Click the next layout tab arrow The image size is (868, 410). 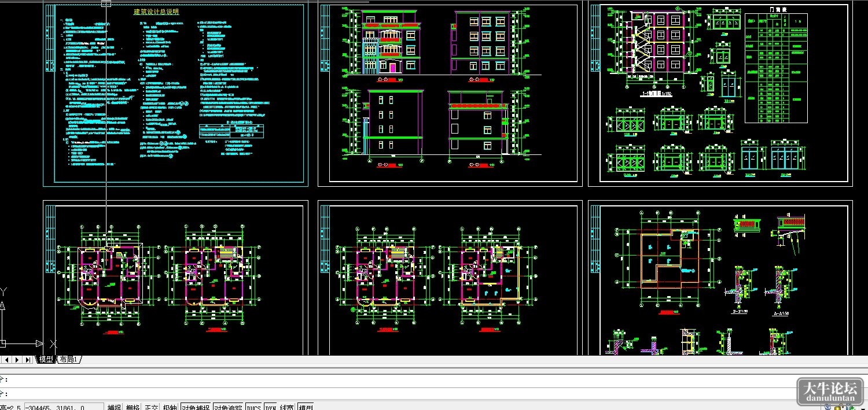coord(17,360)
